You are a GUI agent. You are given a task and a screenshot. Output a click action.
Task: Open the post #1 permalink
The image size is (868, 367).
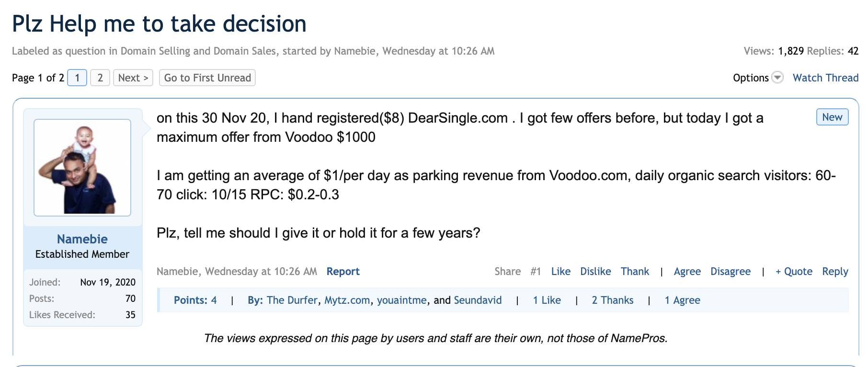pyautogui.click(x=536, y=271)
